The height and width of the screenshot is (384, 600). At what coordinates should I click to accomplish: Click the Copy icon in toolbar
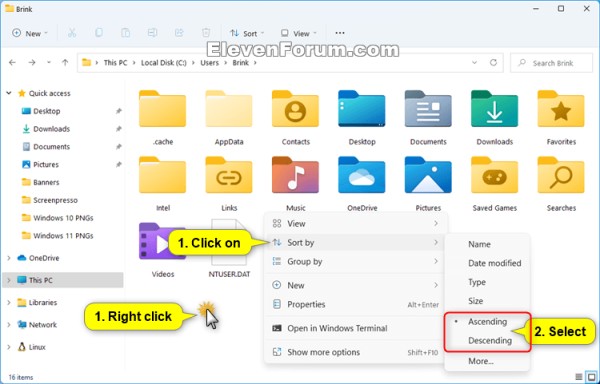pos(99,33)
